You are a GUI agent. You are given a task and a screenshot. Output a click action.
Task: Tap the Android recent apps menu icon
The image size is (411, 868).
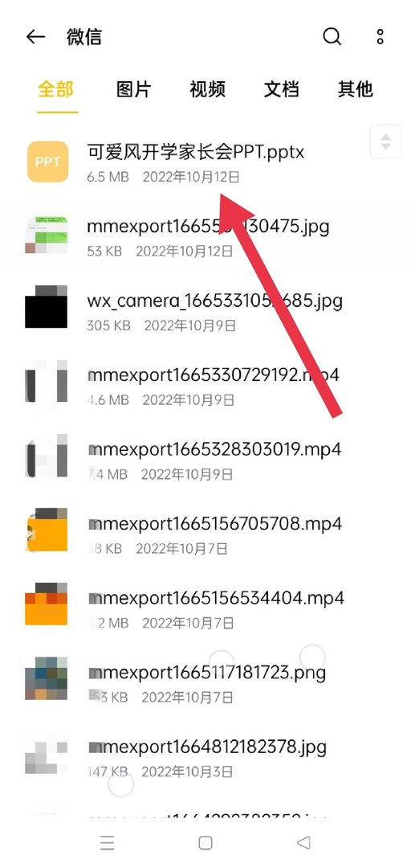tap(108, 842)
